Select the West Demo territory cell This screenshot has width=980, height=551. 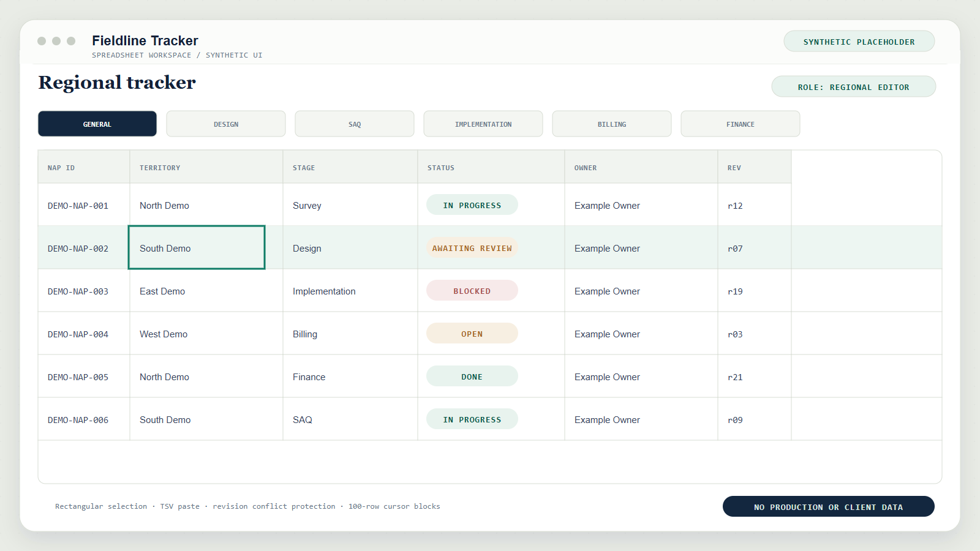coord(206,334)
